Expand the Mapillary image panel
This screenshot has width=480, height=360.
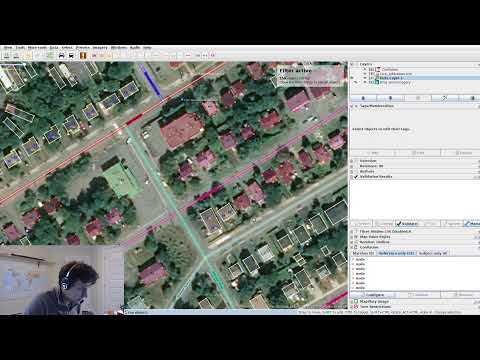(352, 302)
